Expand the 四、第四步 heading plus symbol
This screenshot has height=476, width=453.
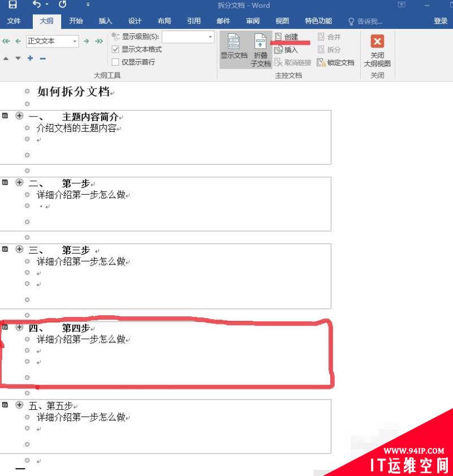coord(19,327)
